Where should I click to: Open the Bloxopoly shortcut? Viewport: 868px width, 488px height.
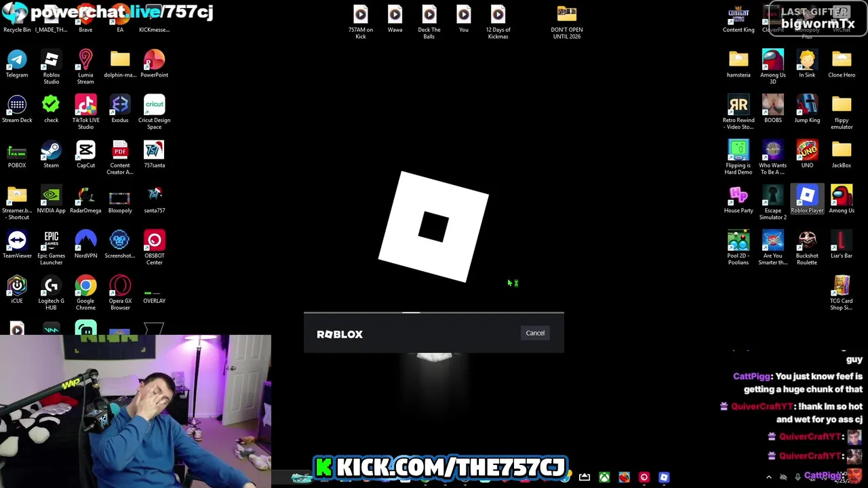click(x=120, y=199)
